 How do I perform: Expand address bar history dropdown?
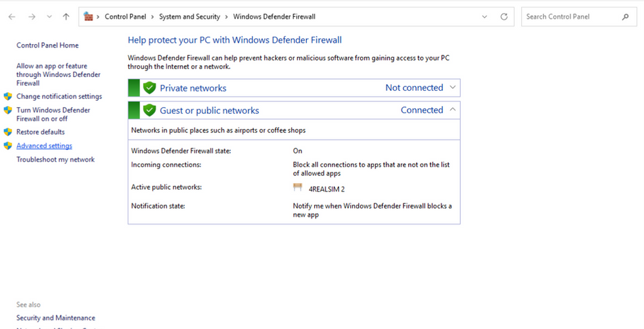[x=485, y=17]
